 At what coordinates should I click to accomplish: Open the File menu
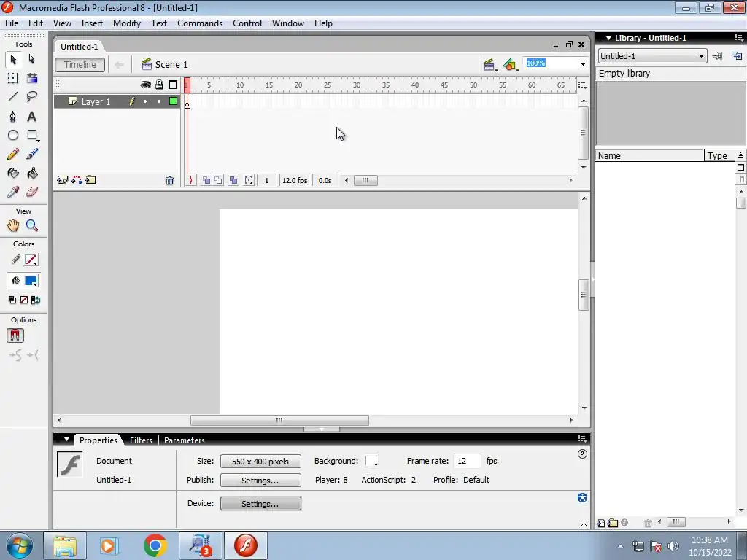point(12,23)
